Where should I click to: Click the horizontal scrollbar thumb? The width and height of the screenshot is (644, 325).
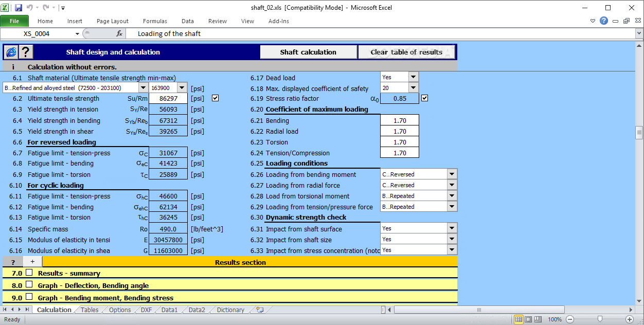(x=479, y=310)
